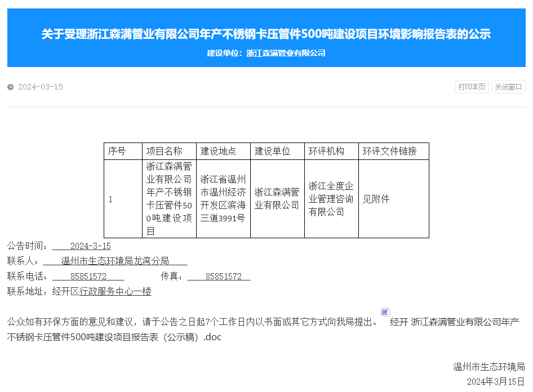Click the 建设单位 subtitle in the banner
Screen dimensions: 533x392
[x=266, y=53]
